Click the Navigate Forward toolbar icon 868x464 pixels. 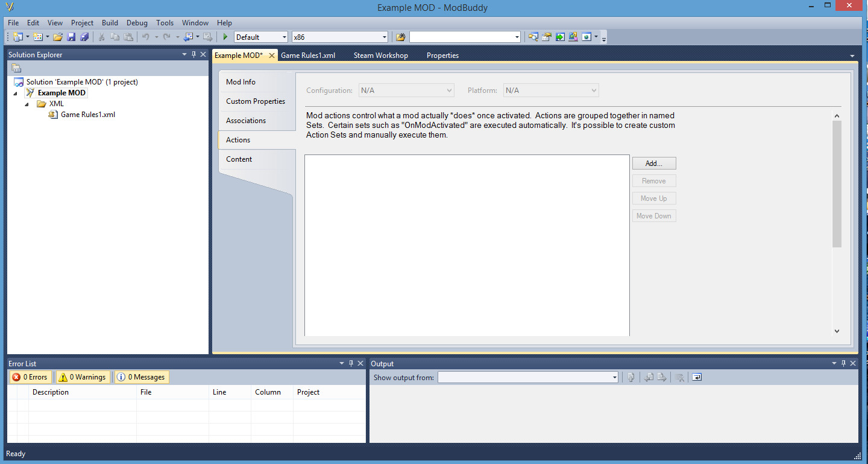coord(208,37)
